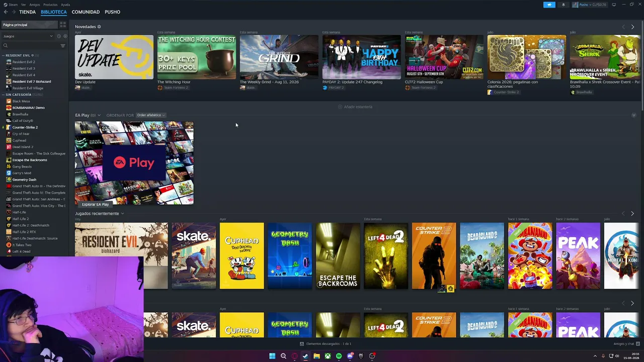This screenshot has width=644, height=362.
Task: Open the Juegos filter dropdown
Action: 28,36
